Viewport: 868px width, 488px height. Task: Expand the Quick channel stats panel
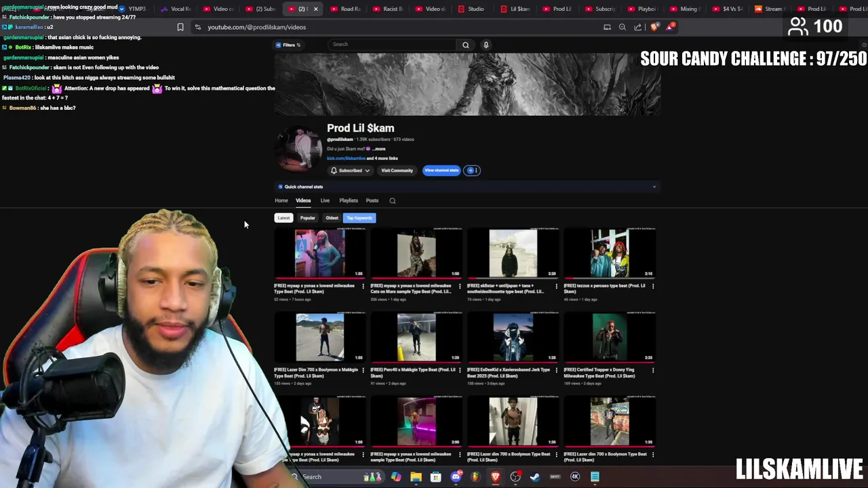coord(654,186)
